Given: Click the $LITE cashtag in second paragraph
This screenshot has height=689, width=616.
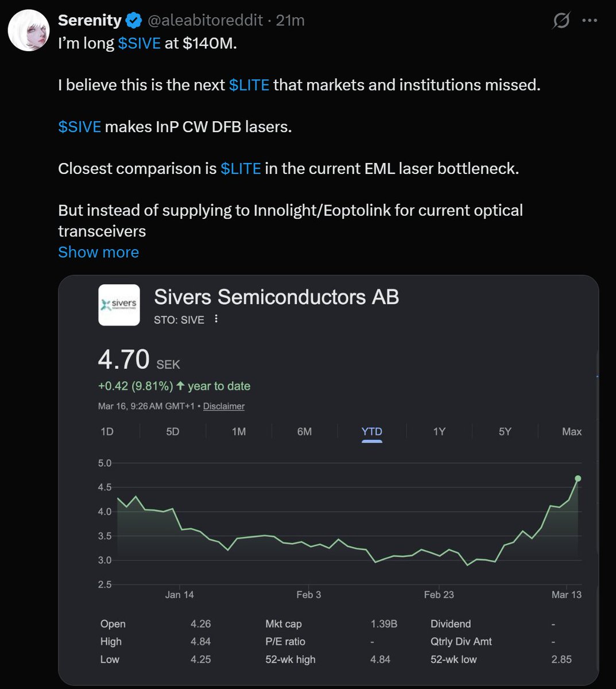Looking at the screenshot, I should click(249, 85).
